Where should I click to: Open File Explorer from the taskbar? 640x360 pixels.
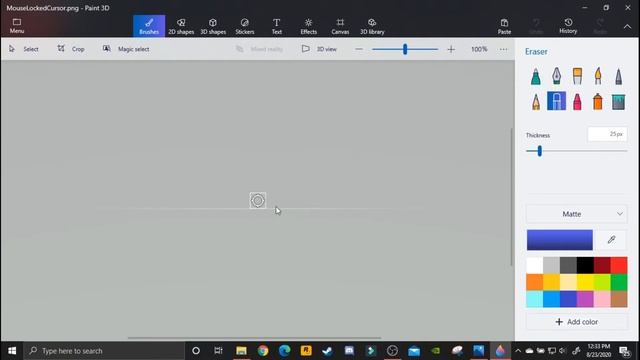pos(241,351)
